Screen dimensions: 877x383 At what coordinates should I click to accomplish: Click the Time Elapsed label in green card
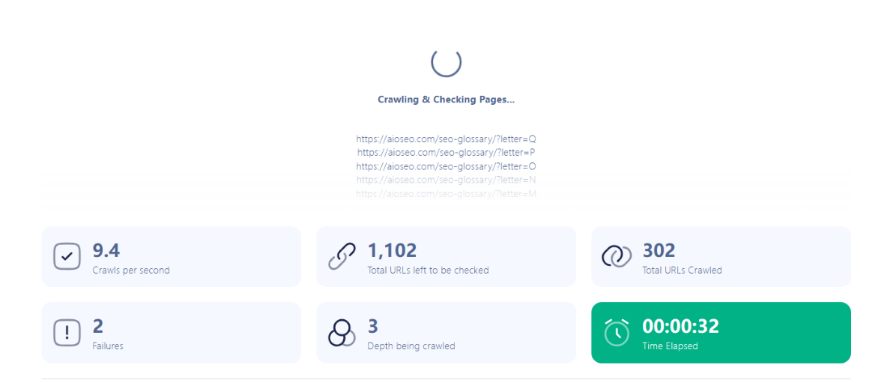670,346
